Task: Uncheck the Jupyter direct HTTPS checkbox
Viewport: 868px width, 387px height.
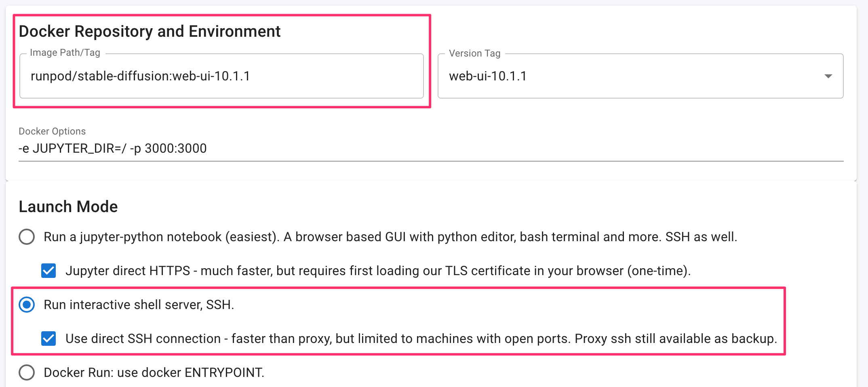Action: 48,271
